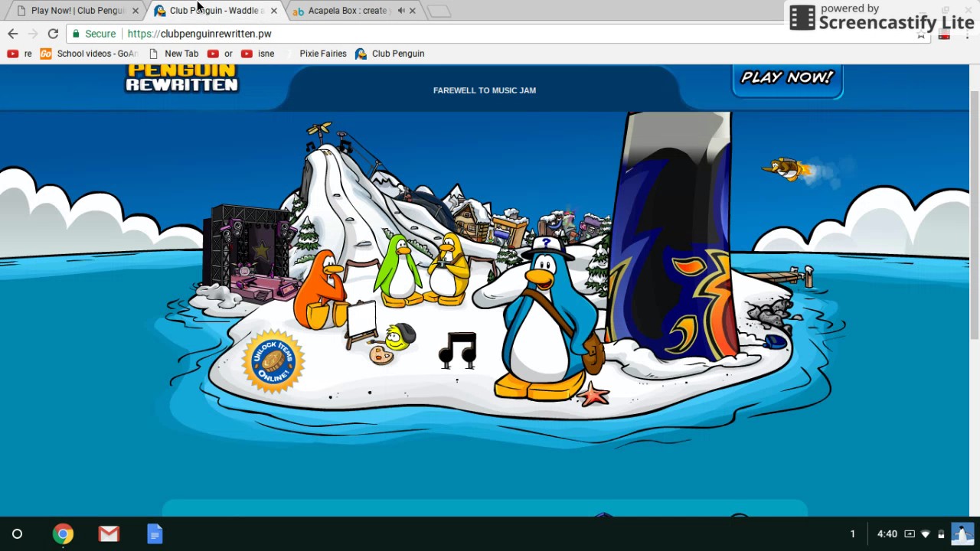Click the music stage on the island

pos(249,253)
